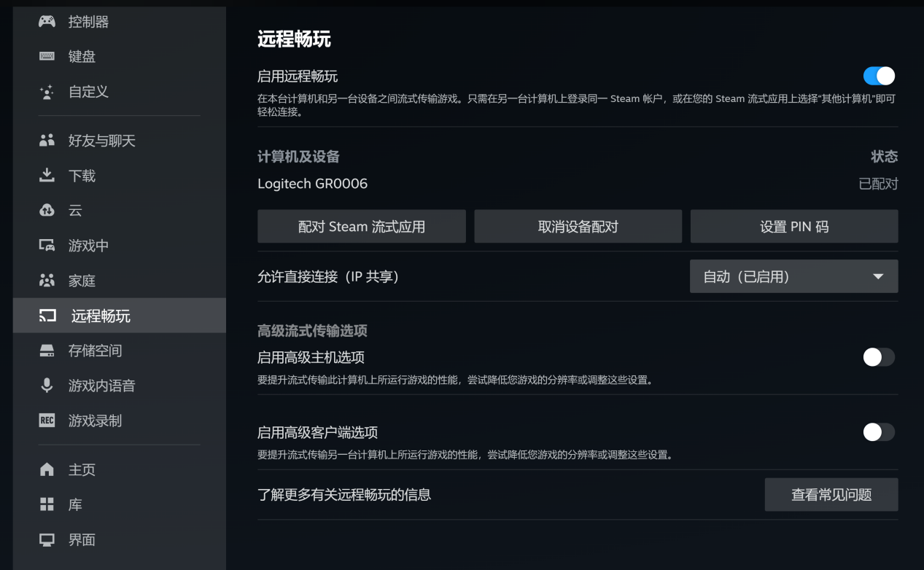This screenshot has width=924, height=570.
Task: Click the drive icon beside 存储空间
Action: point(47,351)
